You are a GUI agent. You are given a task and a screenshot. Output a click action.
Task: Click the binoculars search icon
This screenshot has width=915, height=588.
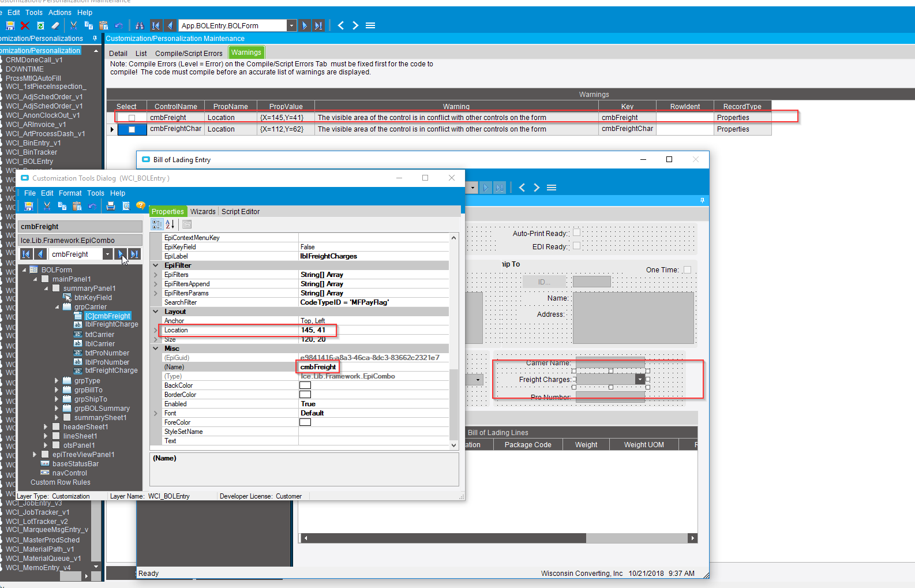click(140, 25)
